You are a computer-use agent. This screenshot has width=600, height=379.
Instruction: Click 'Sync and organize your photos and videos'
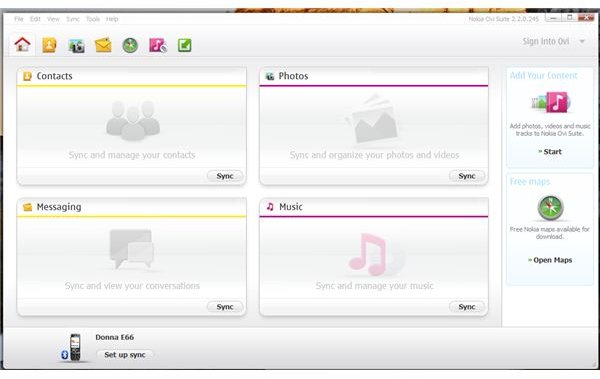tap(374, 155)
